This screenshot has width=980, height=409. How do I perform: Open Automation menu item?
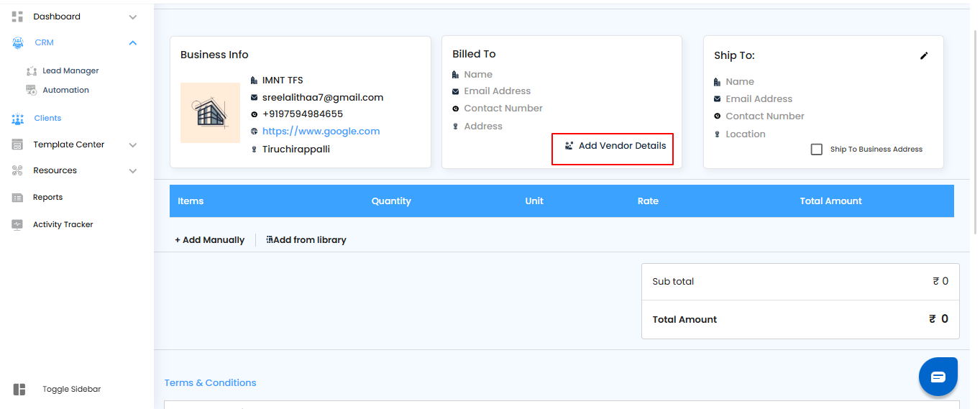(x=65, y=91)
